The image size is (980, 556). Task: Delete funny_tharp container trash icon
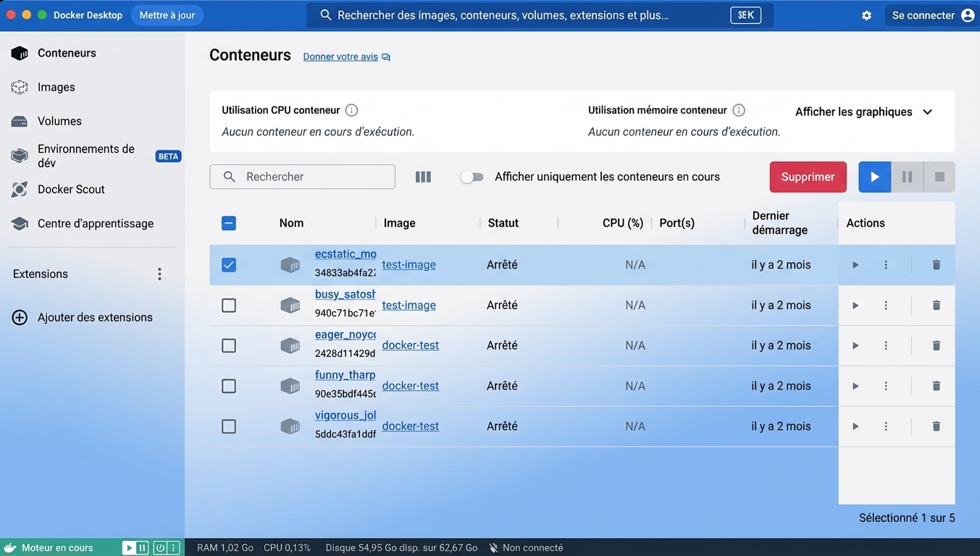pos(937,386)
